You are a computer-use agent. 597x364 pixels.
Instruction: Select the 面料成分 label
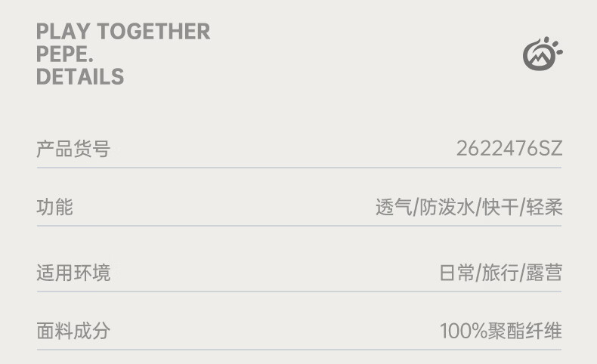click(73, 330)
